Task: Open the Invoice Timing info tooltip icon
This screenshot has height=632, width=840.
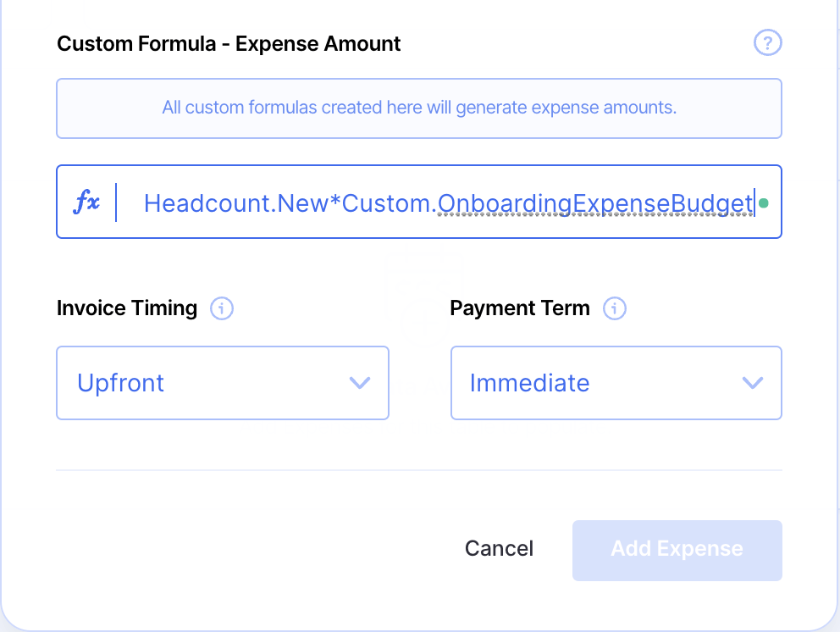Action: click(x=221, y=308)
